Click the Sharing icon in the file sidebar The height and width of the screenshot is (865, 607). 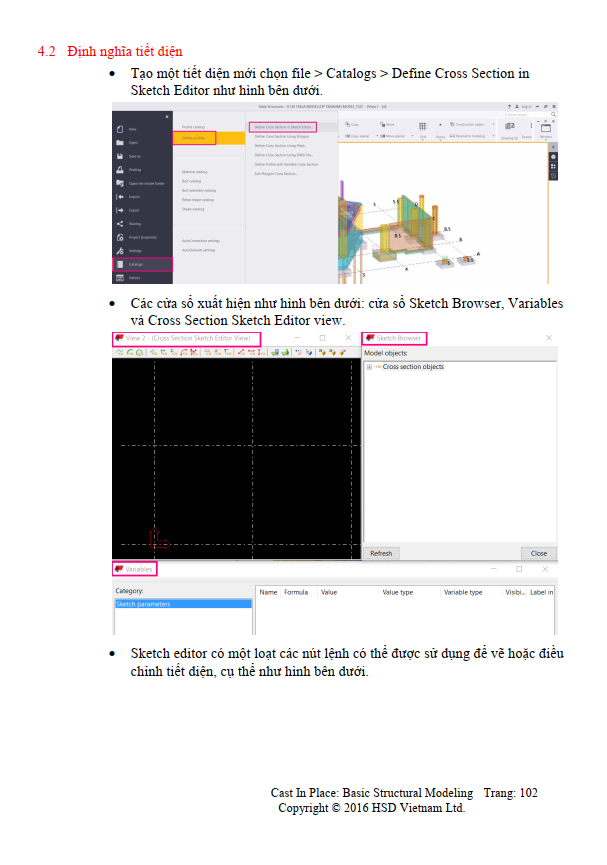click(120, 223)
